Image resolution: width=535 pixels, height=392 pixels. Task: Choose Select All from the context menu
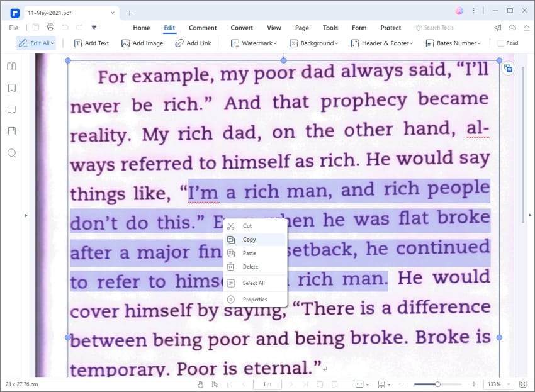click(255, 283)
